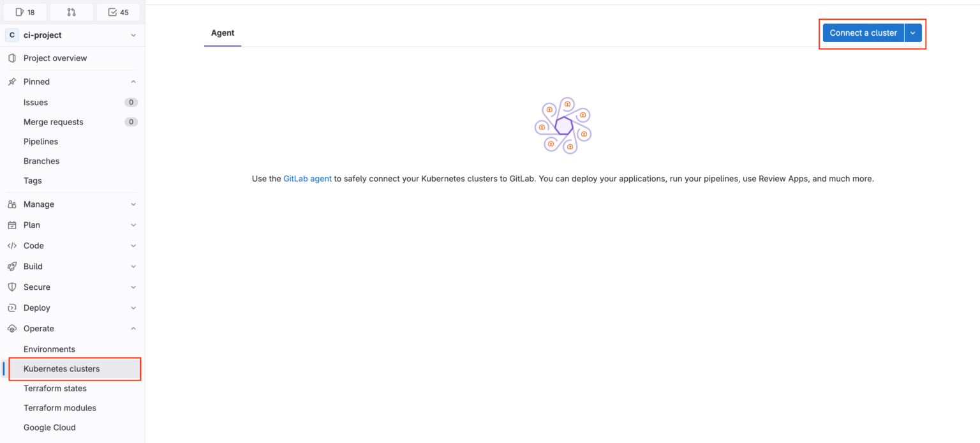This screenshot has height=443, width=980.
Task: Open Terraform states menu item
Action: pyautogui.click(x=55, y=388)
